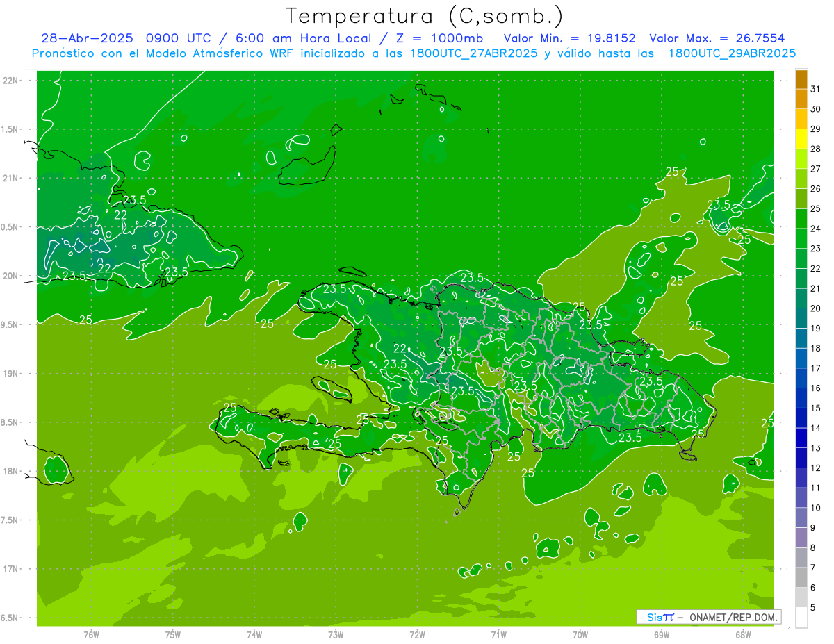
Task: Click the 72W longitude axis label
Action: tap(417, 635)
